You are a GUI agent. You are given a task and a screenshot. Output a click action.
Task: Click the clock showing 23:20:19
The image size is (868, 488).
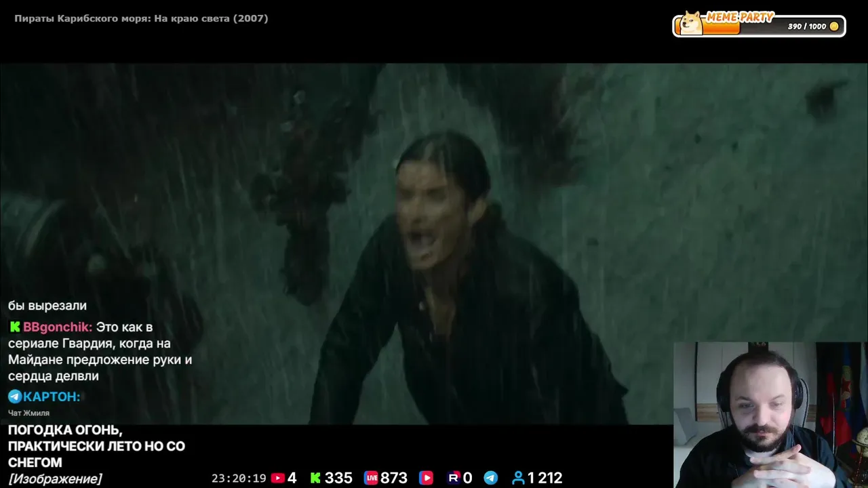tap(239, 478)
